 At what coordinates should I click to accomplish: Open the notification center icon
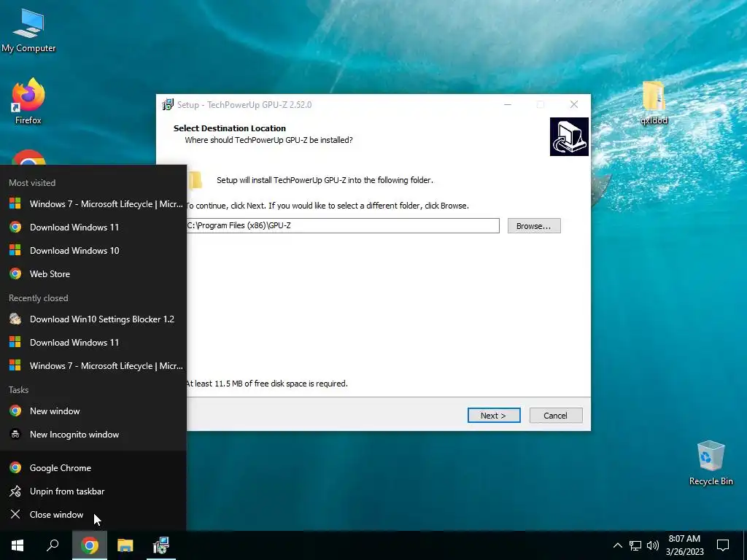[x=723, y=545]
